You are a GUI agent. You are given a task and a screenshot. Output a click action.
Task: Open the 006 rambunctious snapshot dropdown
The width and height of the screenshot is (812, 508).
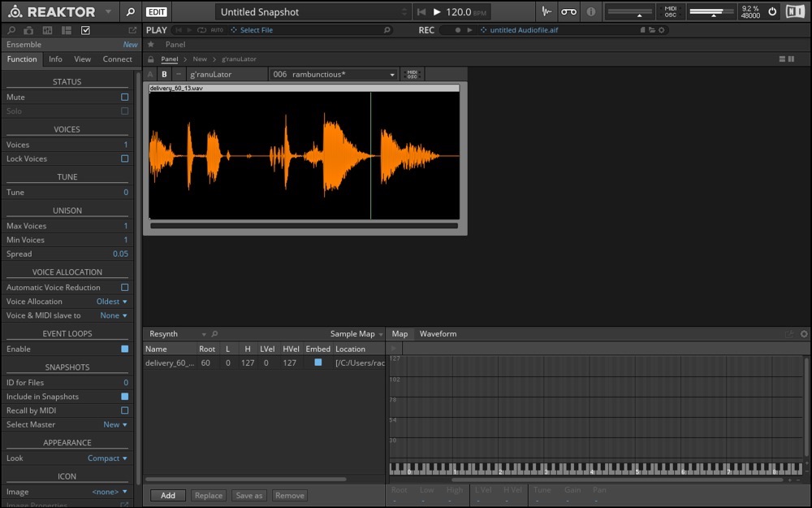(334, 74)
